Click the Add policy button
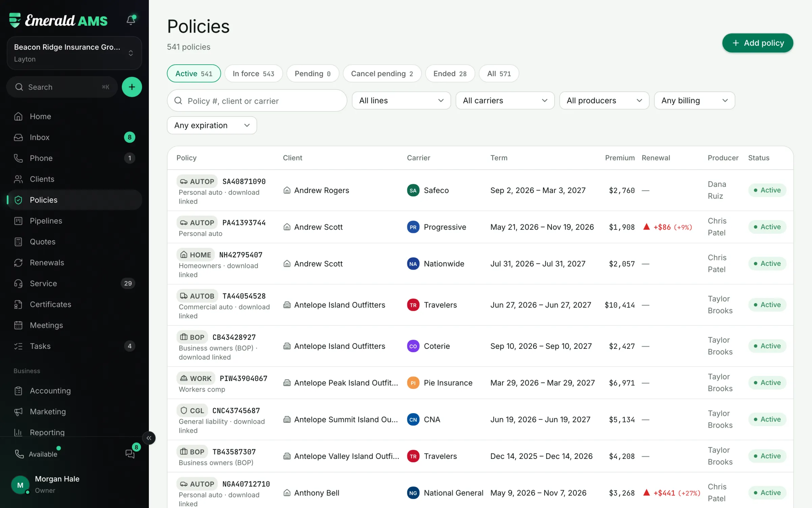812x508 pixels. pyautogui.click(x=758, y=43)
